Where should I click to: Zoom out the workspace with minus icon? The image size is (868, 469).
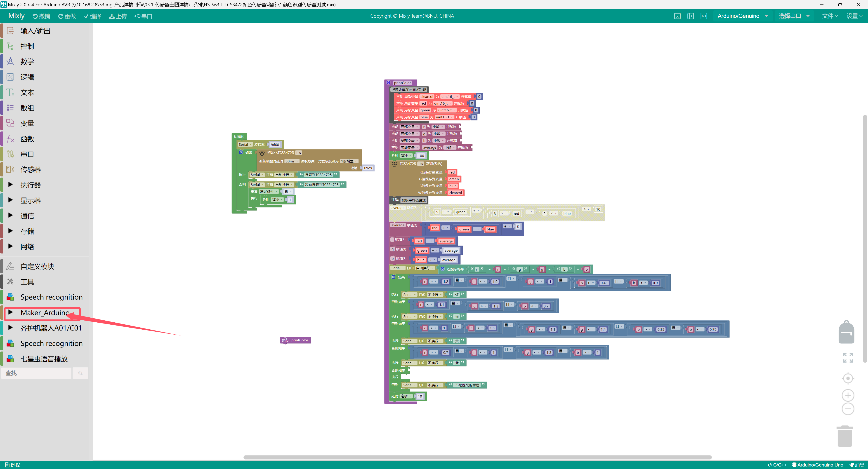[848, 409]
